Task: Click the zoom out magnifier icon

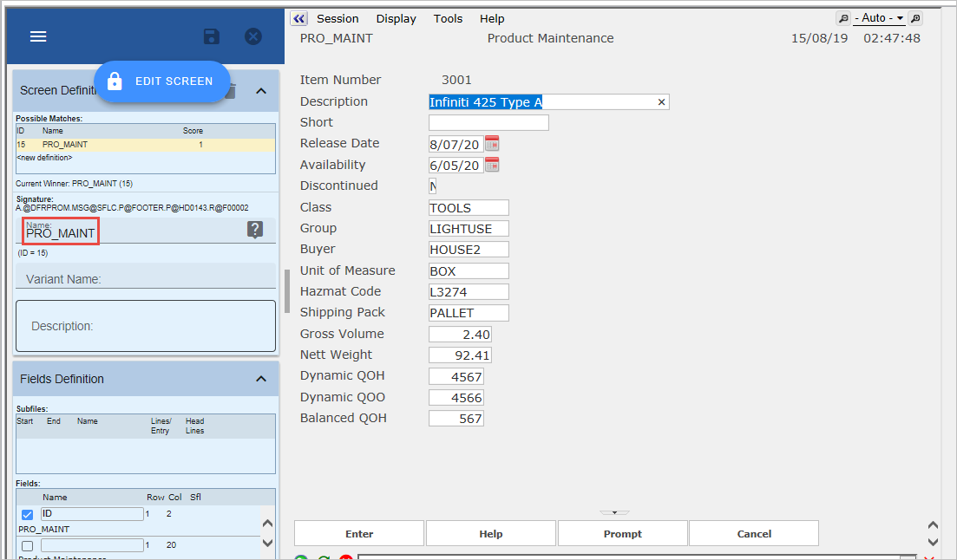Action: click(842, 18)
